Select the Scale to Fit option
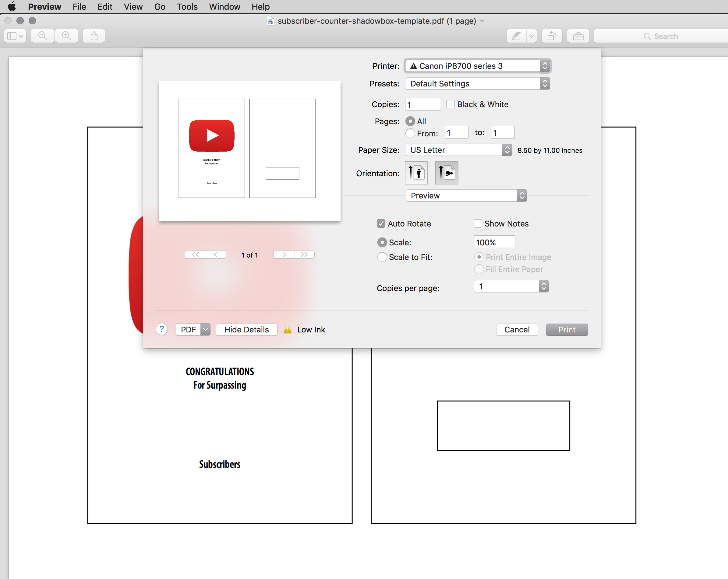728x579 pixels. (382, 257)
